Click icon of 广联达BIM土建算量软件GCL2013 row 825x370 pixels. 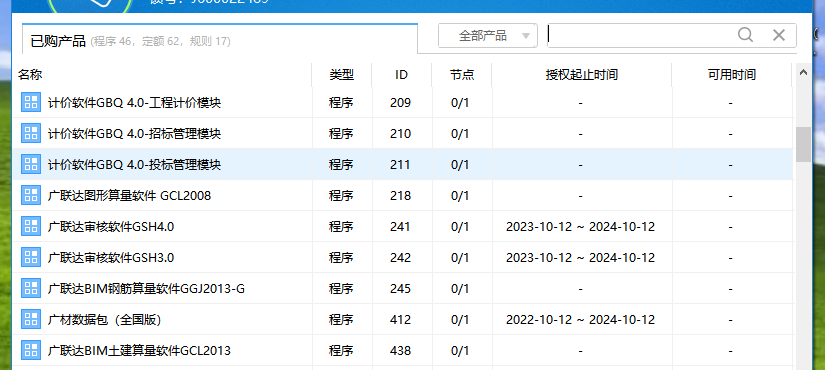pyautogui.click(x=31, y=350)
